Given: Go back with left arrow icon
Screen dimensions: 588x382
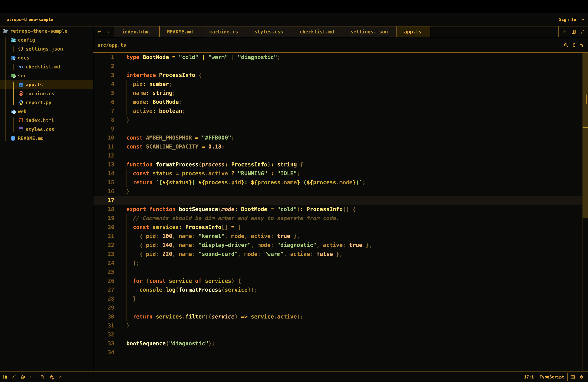Looking at the screenshot, I should point(99,32).
